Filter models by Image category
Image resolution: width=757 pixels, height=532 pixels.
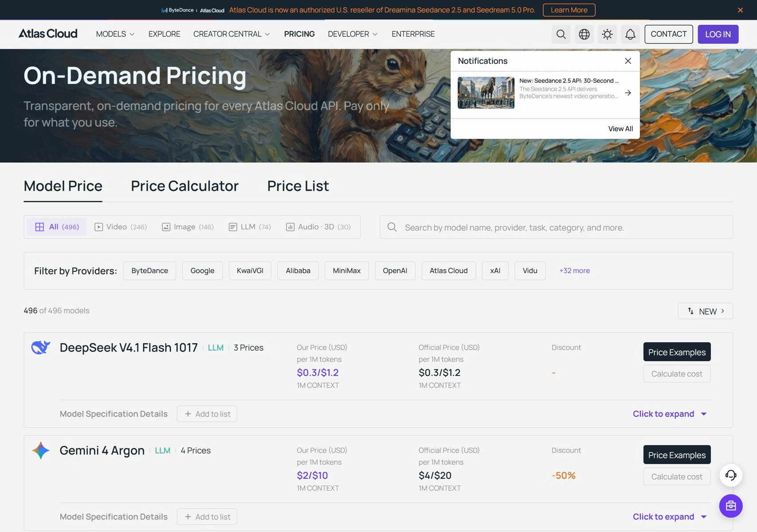click(x=188, y=227)
